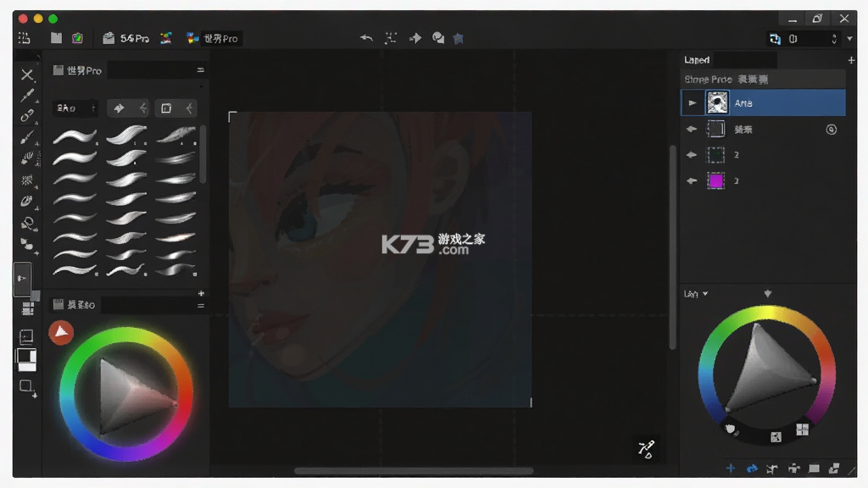Screen dimensions: 868x488
Task: Select the X-shaped tool in the left toolbox
Action: point(26,75)
